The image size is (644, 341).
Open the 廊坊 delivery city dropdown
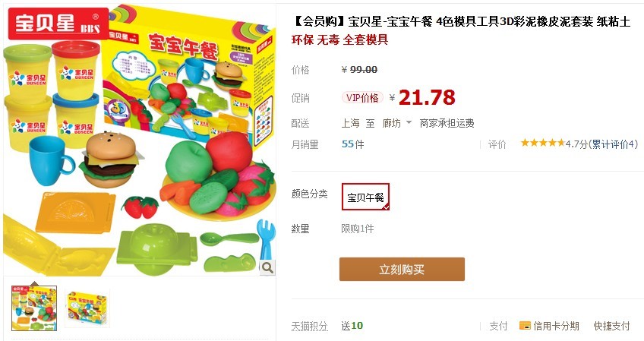[396, 123]
